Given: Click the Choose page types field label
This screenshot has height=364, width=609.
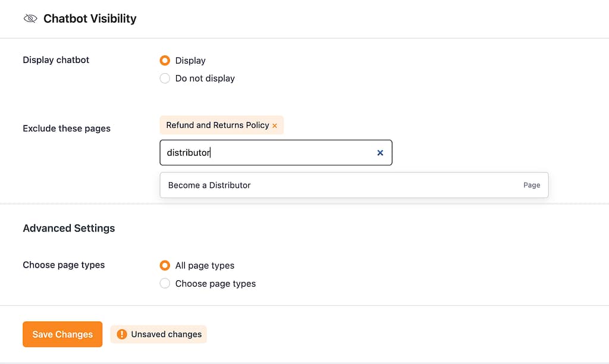Looking at the screenshot, I should click(x=64, y=265).
